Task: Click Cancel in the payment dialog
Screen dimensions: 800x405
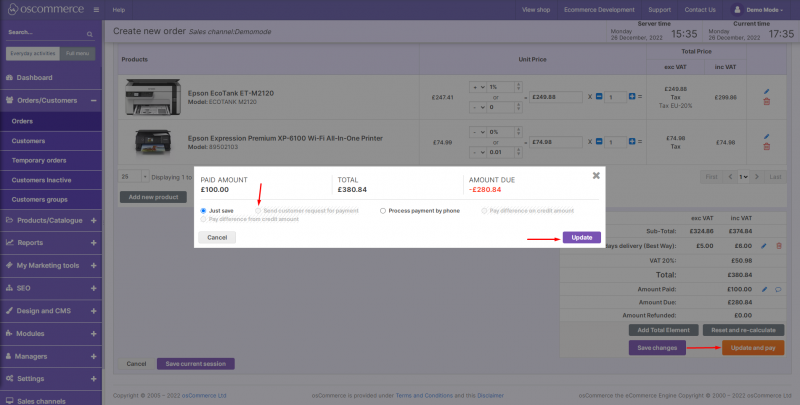Action: coord(217,237)
